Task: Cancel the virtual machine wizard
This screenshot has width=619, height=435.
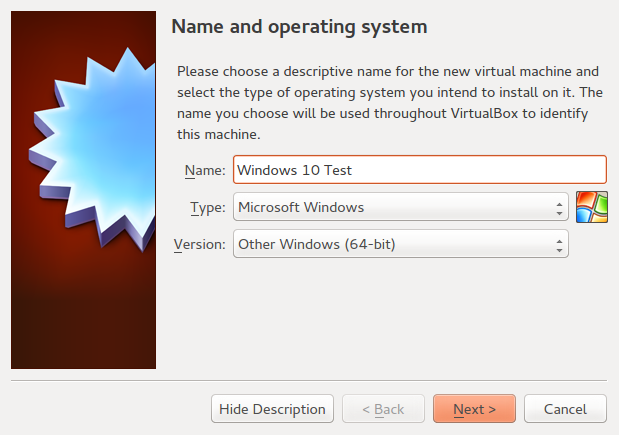Action: [565, 409]
